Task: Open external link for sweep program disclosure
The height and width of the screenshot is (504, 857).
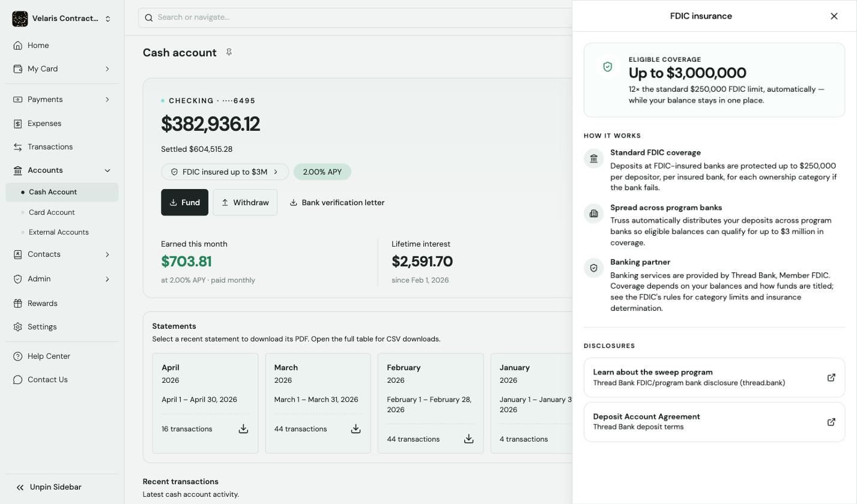Action: (x=831, y=377)
